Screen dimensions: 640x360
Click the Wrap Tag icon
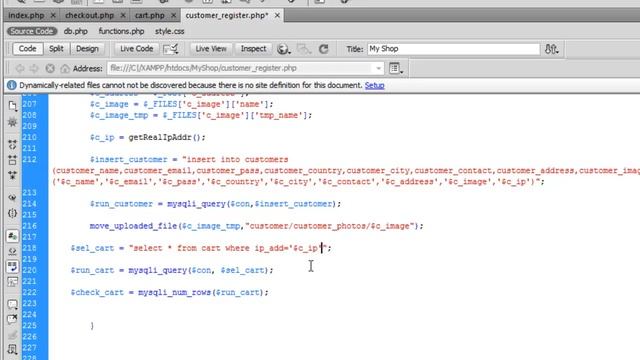pyautogui.click(x=12, y=335)
